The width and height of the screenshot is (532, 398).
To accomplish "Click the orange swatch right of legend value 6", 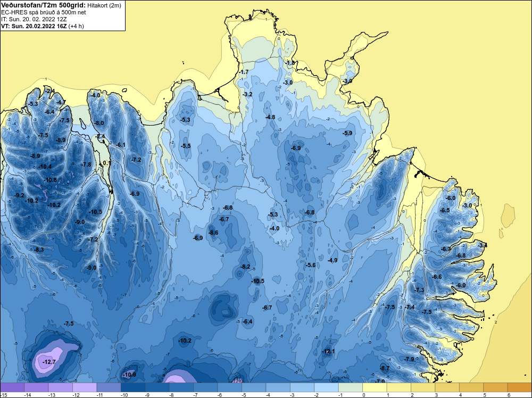I will [x=520, y=387].
